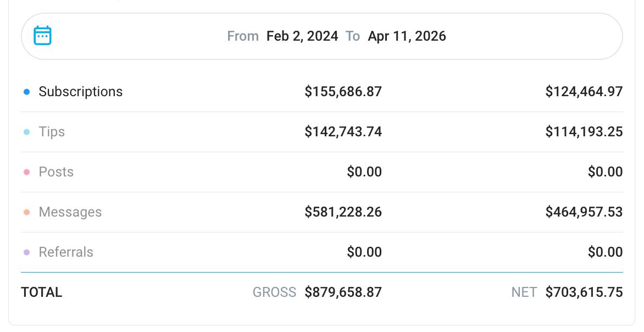Choose the Posts category label
This screenshot has height=332, width=644.
click(56, 172)
